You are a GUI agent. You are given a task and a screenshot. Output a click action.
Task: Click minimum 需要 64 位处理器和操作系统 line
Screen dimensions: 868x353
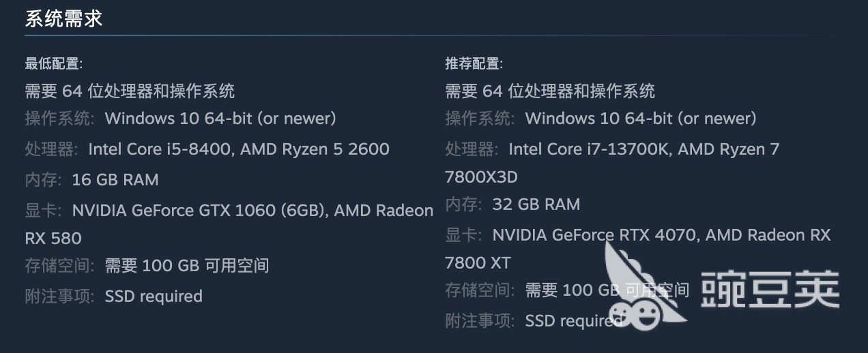[130, 91]
